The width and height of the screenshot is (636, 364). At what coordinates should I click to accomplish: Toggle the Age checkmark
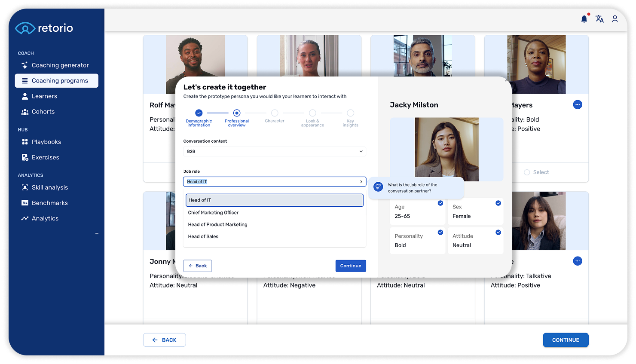(x=440, y=203)
